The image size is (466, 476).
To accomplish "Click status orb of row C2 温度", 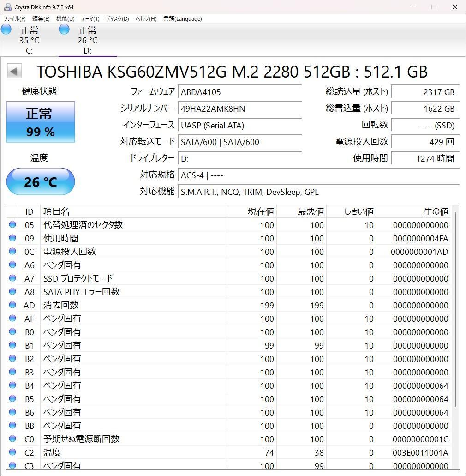I will [x=12, y=452].
